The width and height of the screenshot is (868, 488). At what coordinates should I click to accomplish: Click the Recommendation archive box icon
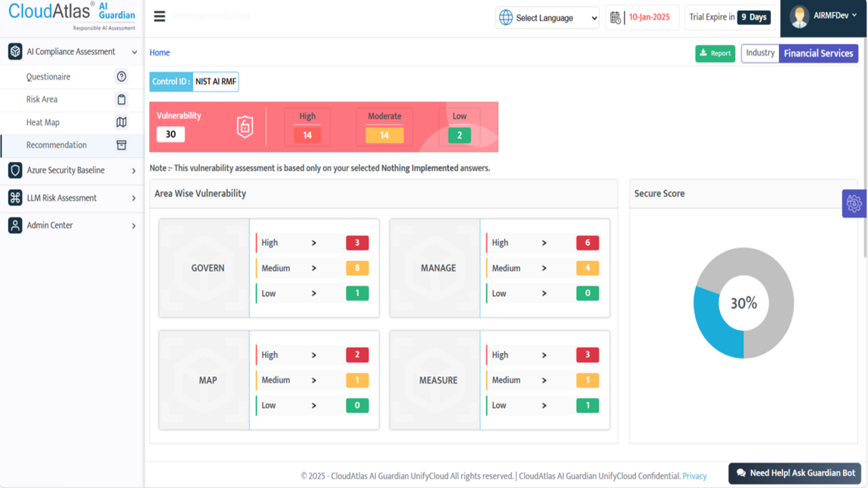[121, 145]
